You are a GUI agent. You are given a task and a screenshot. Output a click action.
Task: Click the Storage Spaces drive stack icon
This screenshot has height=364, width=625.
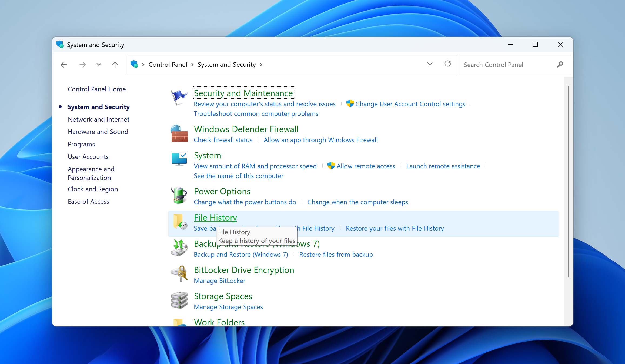pyautogui.click(x=179, y=300)
